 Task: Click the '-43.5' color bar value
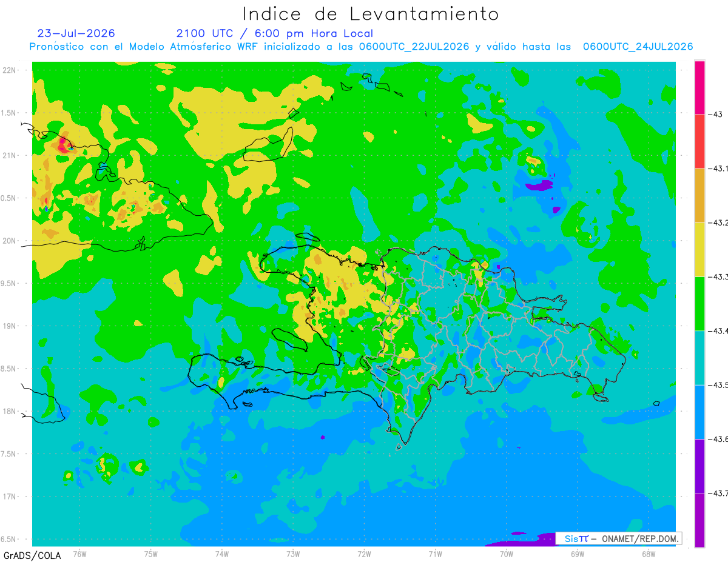click(x=718, y=384)
